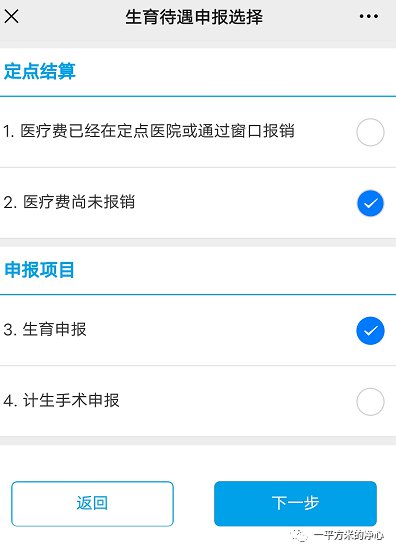
Task: Click the WeChat watermark logo icon
Action: pyautogui.click(x=299, y=535)
